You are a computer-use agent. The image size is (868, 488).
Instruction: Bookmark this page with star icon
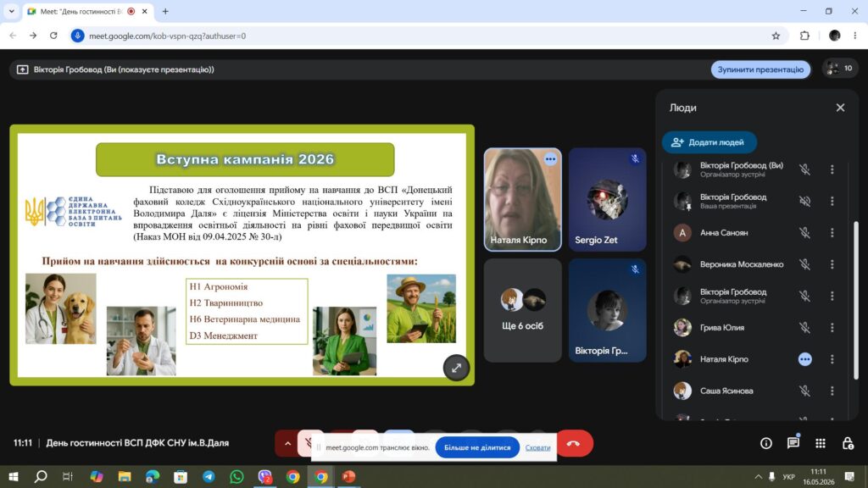776,36
